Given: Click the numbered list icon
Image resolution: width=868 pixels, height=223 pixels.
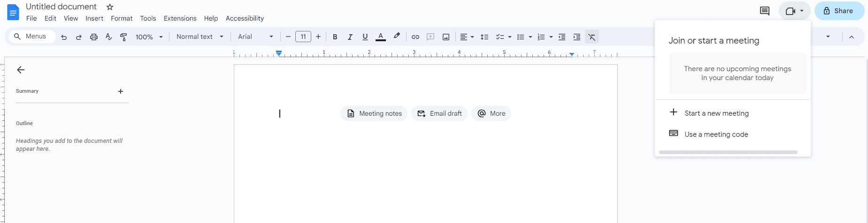Looking at the screenshot, I should tap(541, 37).
